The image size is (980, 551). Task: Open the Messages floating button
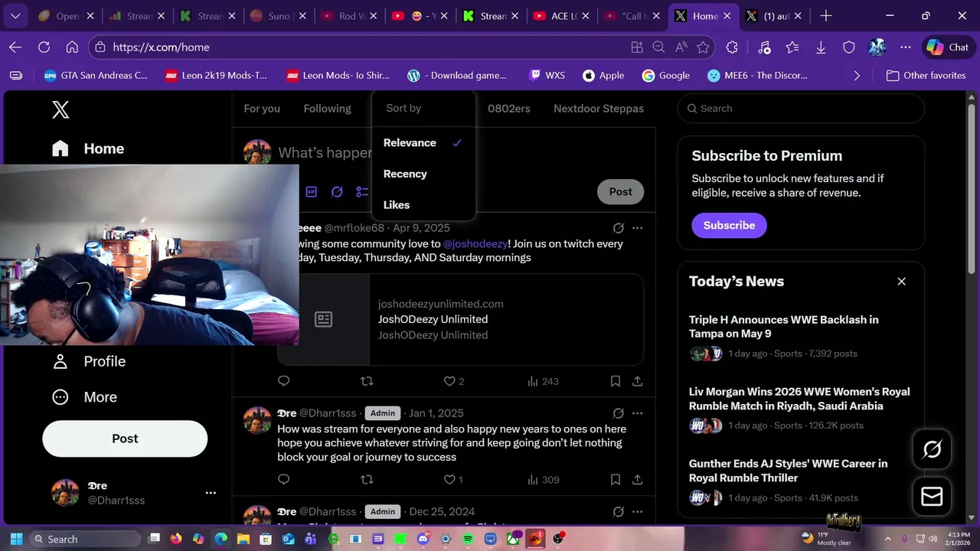tap(932, 497)
